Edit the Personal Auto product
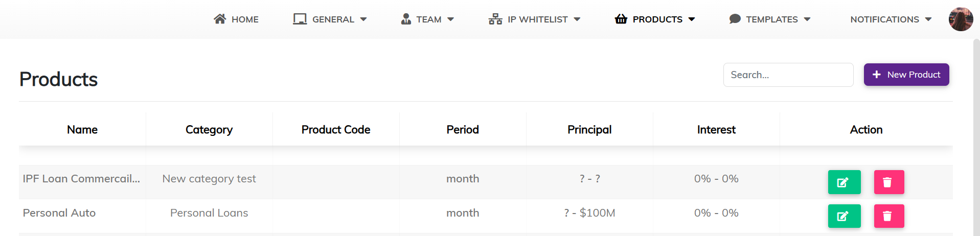 (x=844, y=217)
